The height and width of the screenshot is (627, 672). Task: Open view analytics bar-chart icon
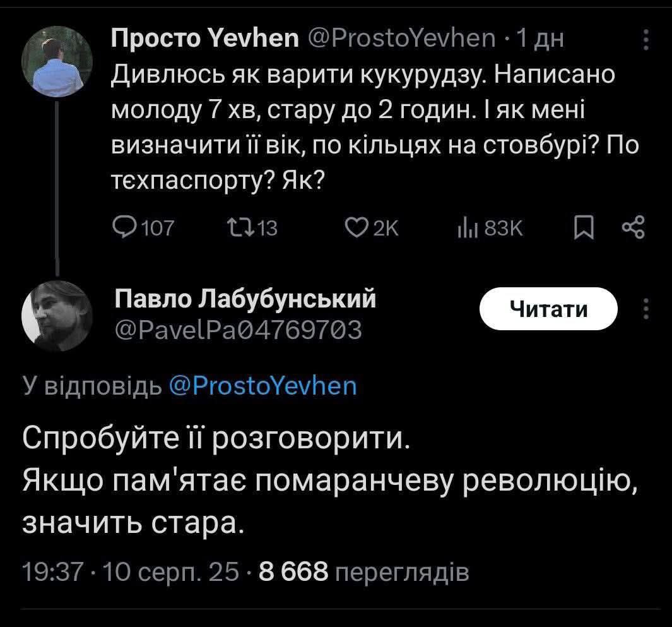(x=464, y=227)
